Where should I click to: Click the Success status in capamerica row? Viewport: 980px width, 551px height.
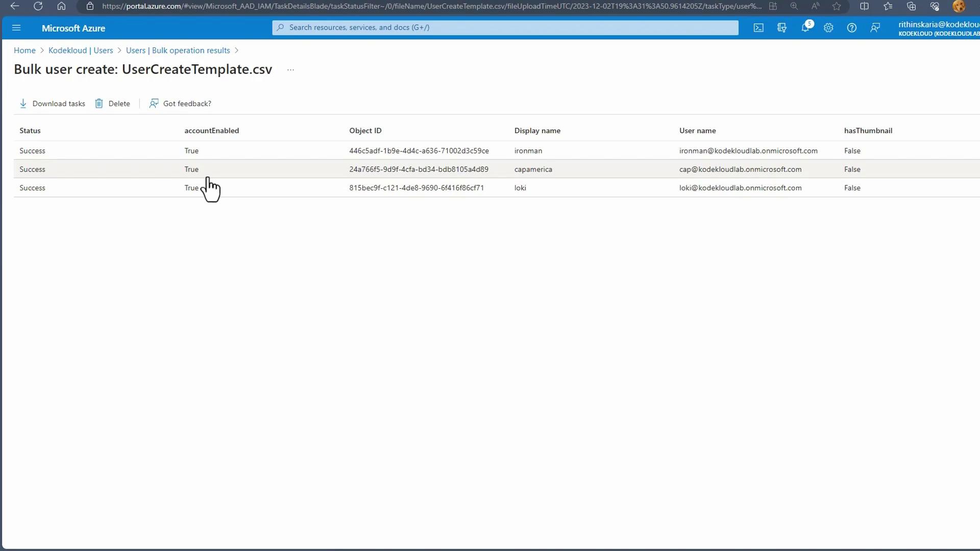click(32, 169)
